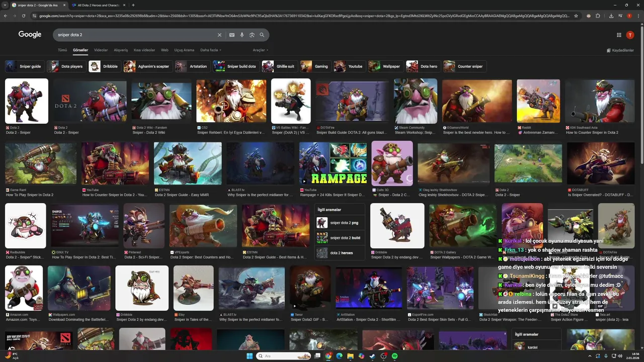Filter images by Dota players chip
Viewport: 644px width, 362px height.
(65, 66)
